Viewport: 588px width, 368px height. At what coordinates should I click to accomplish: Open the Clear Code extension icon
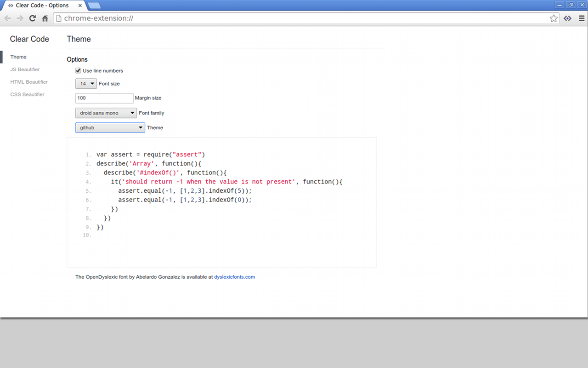568,18
